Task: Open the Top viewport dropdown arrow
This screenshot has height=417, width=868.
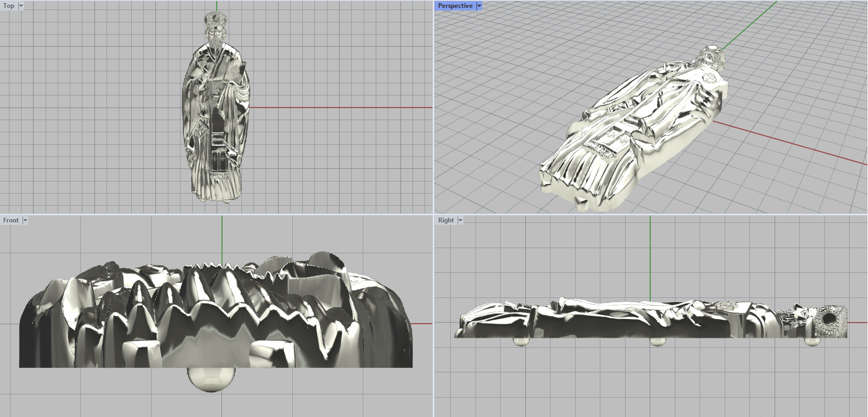Action: [x=21, y=6]
